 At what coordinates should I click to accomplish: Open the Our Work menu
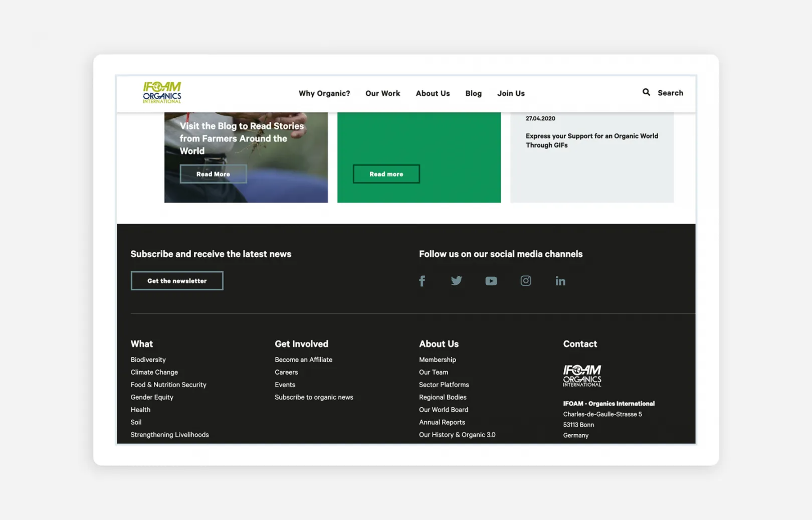382,93
